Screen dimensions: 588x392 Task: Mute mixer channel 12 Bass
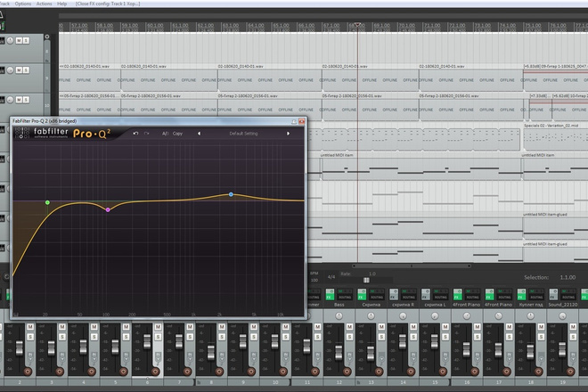tap(349, 327)
